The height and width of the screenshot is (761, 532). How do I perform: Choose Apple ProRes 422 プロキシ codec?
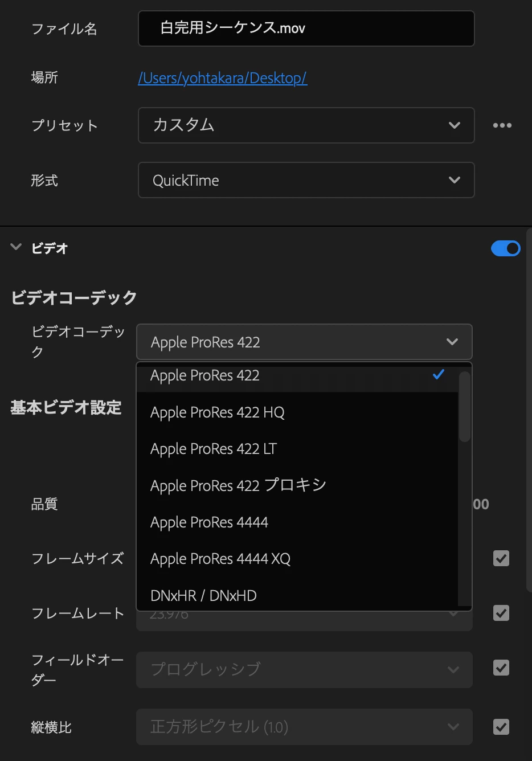[x=297, y=485]
